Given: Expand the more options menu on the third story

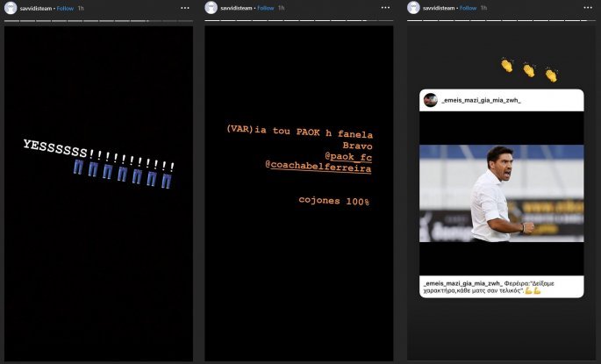Looking at the screenshot, I should pyautogui.click(x=587, y=8).
